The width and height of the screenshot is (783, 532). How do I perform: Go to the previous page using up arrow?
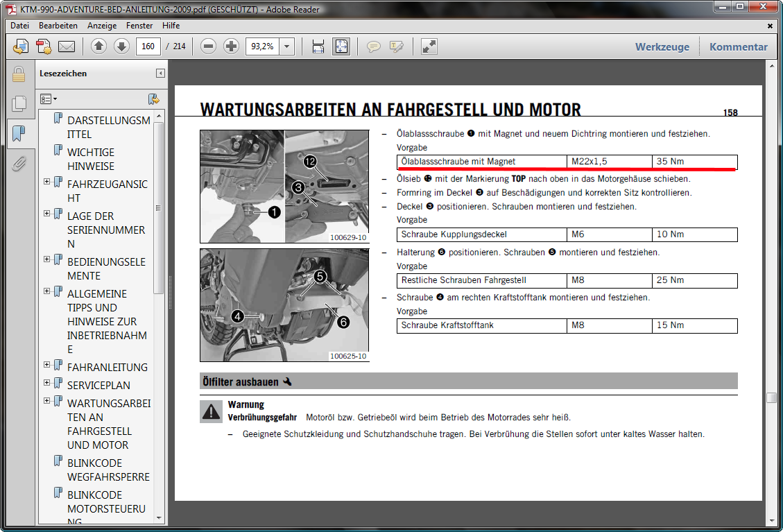[98, 46]
